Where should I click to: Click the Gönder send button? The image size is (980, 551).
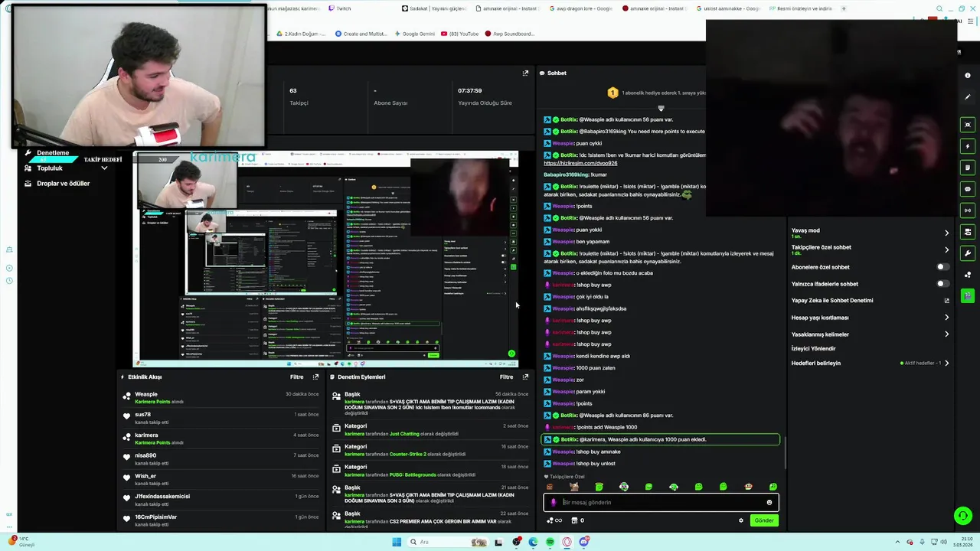[x=764, y=520]
